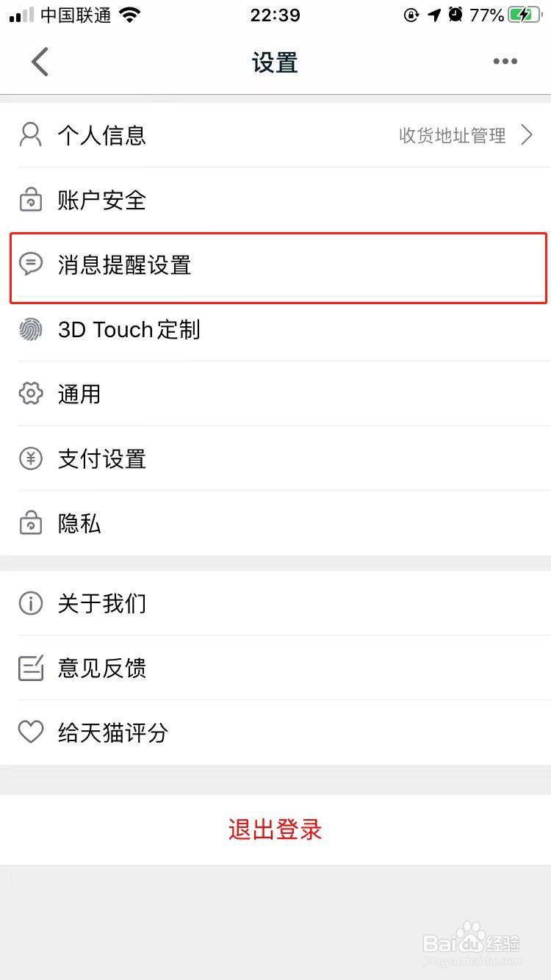Screen dimensions: 551x980
Task: Tap the back arrow icon
Action: click(x=40, y=62)
